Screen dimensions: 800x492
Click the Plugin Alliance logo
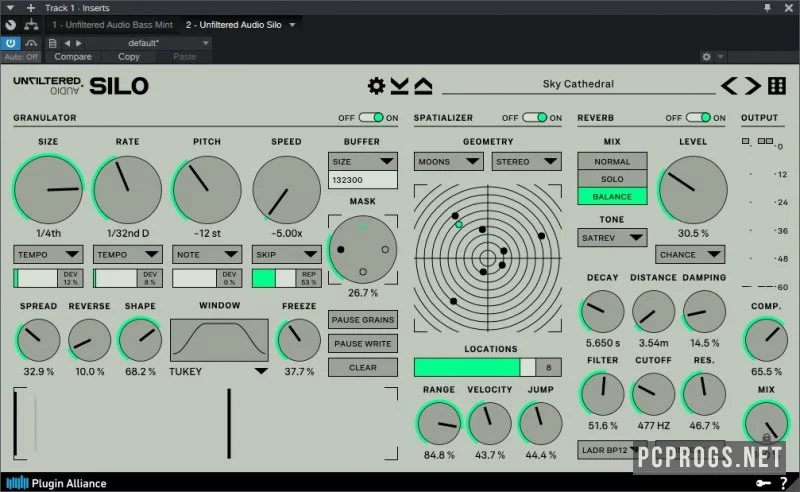pos(56,483)
